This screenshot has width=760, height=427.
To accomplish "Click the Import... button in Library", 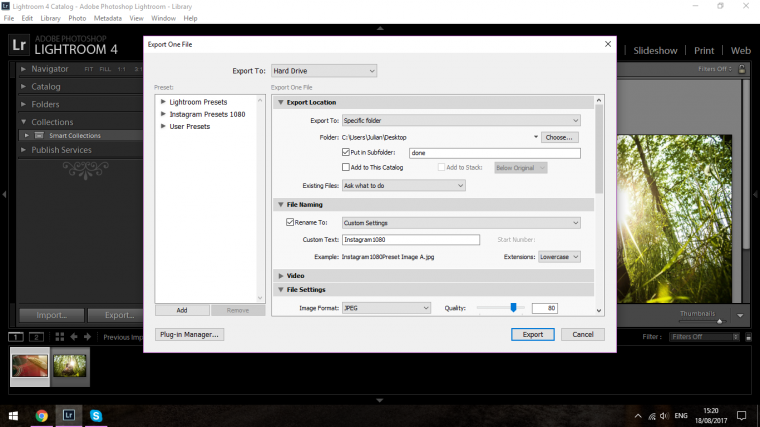I will pos(52,315).
